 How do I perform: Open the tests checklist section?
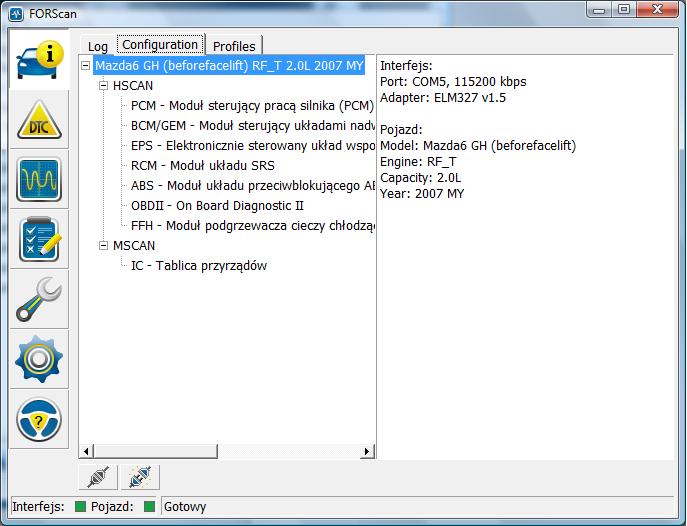click(39, 240)
